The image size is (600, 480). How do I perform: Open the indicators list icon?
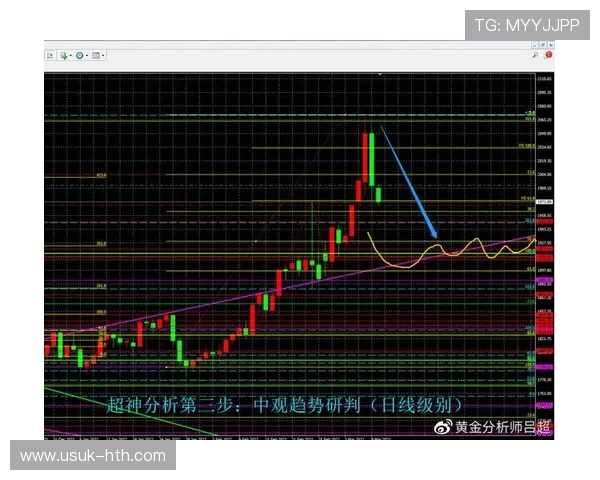click(x=63, y=56)
